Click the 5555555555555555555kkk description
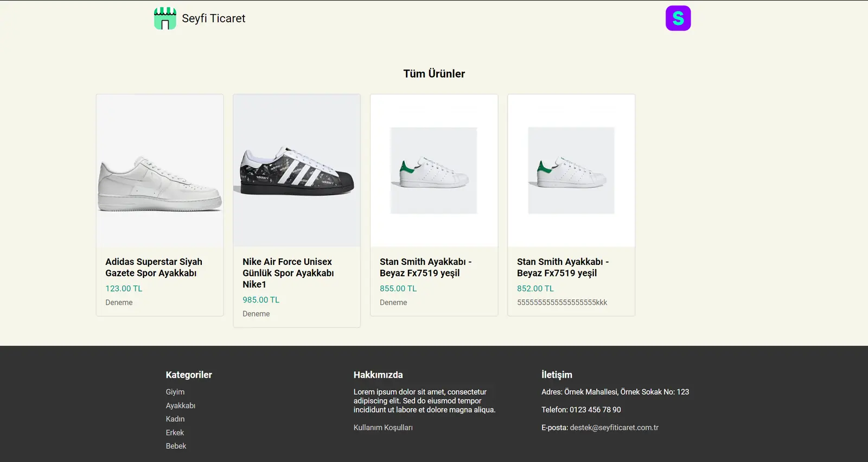The width and height of the screenshot is (868, 462). tap(562, 303)
